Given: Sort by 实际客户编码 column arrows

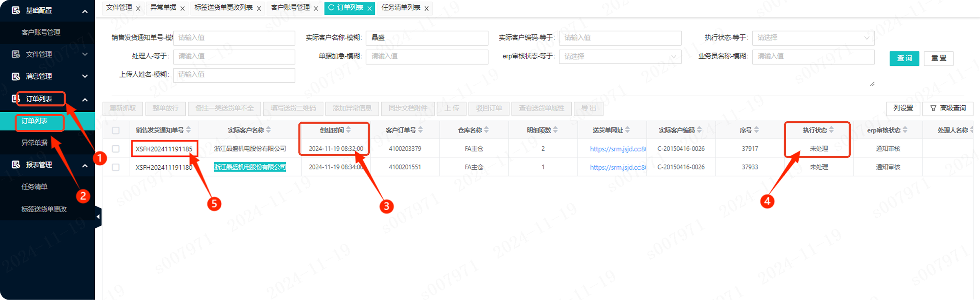Looking at the screenshot, I should tap(699, 130).
